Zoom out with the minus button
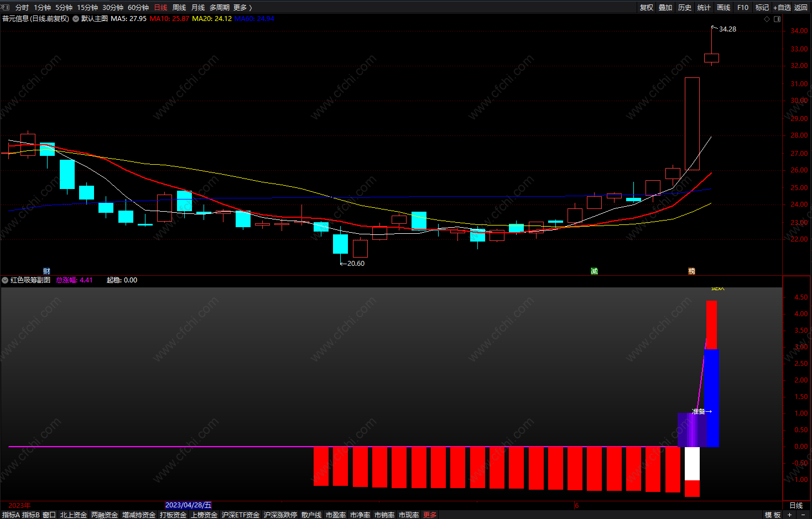Screen dimensions: 812x519 [x=803, y=515]
